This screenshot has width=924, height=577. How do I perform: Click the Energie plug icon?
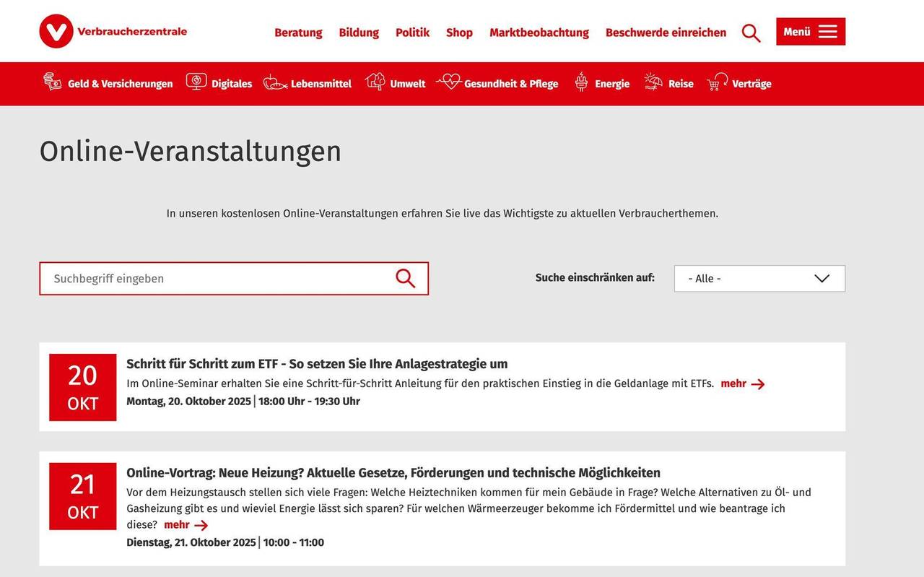(580, 82)
